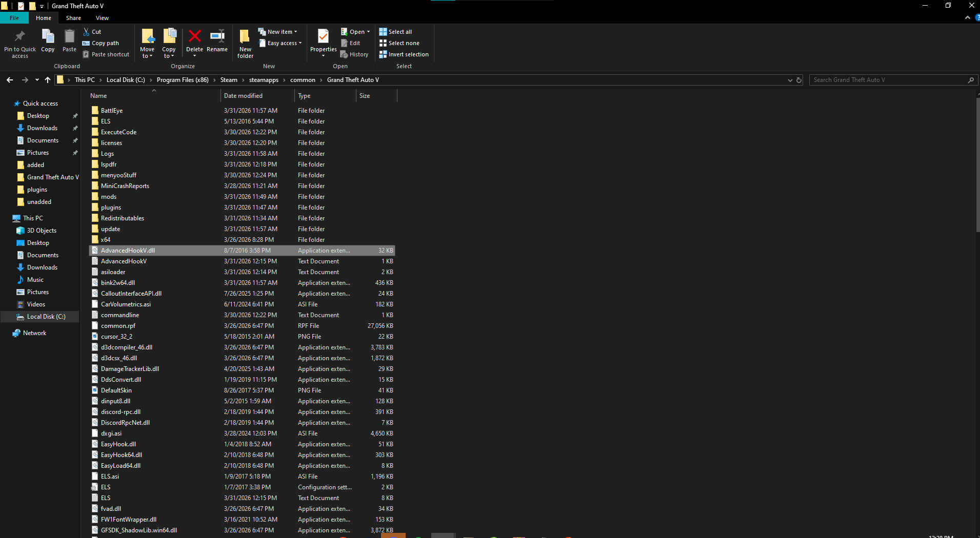
Task: Click the Rename icon in ribbon
Action: [217, 41]
